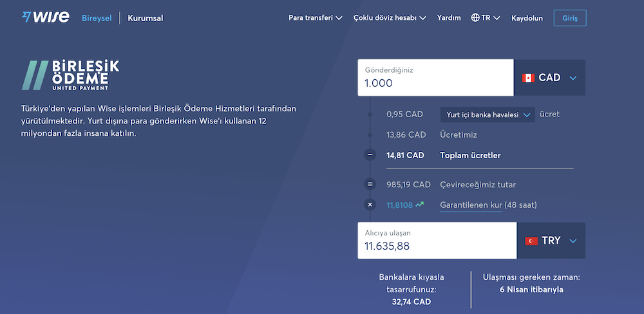The image size is (644, 314).
Task: Click the 32,74 CAD savings value
Action: coord(412,302)
